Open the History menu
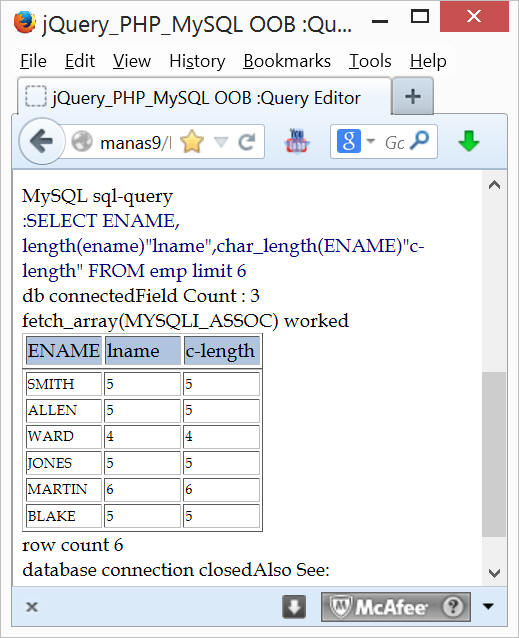This screenshot has height=638, width=519. (197, 61)
